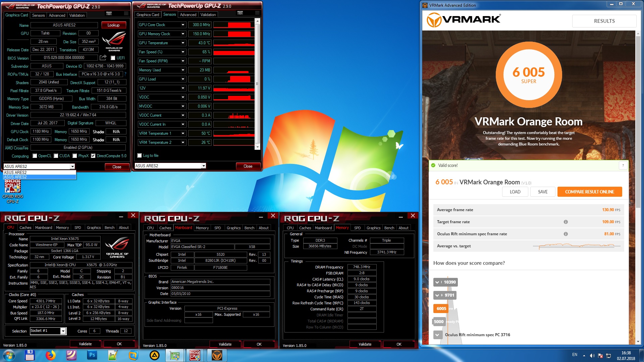Open CPUID ROG CPU-Z desktop shortcut
Viewport: 644px width, 362px height.
point(13,191)
